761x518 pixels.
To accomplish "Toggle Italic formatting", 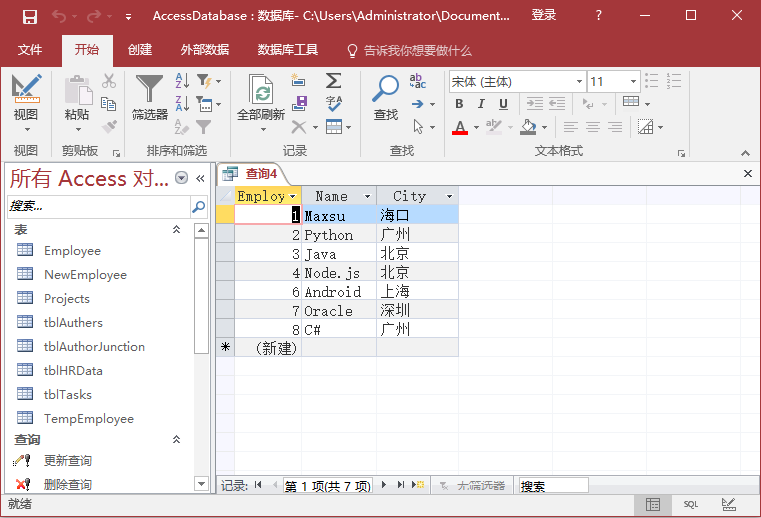I will (481, 104).
